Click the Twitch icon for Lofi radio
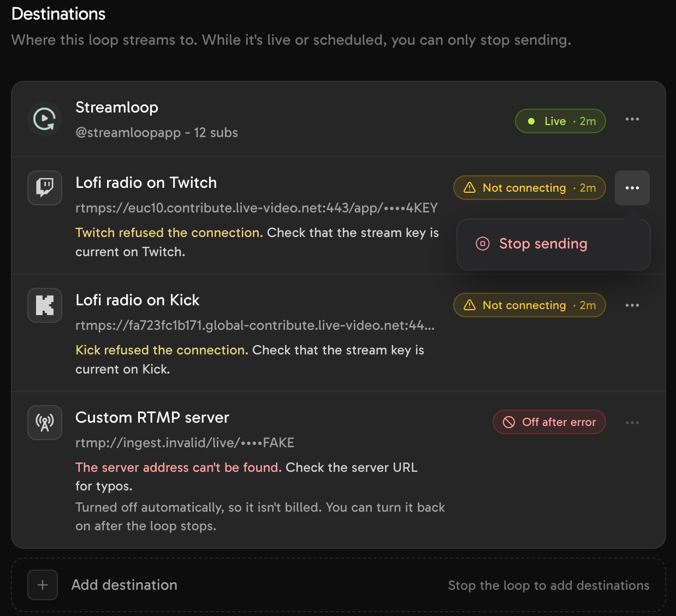 pos(45,188)
